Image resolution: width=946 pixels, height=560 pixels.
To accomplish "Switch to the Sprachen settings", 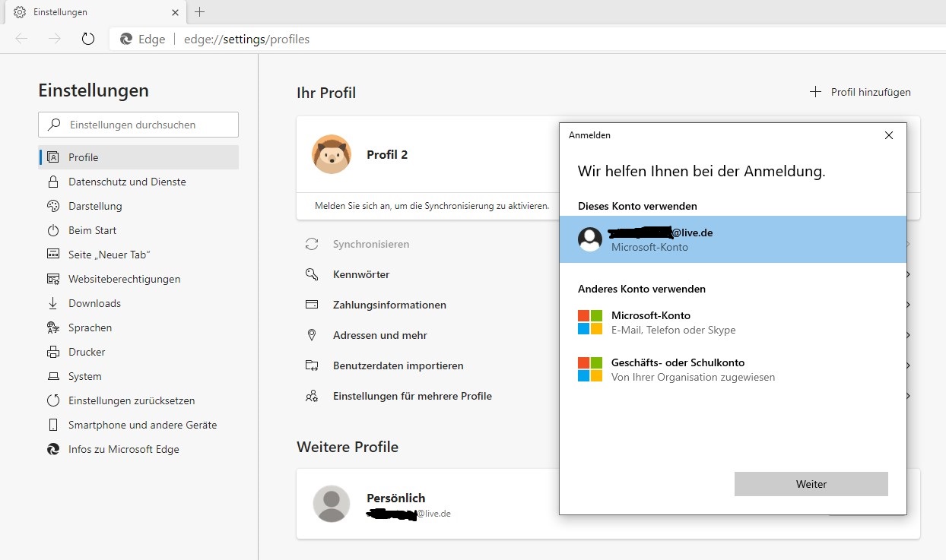I will coord(138,327).
